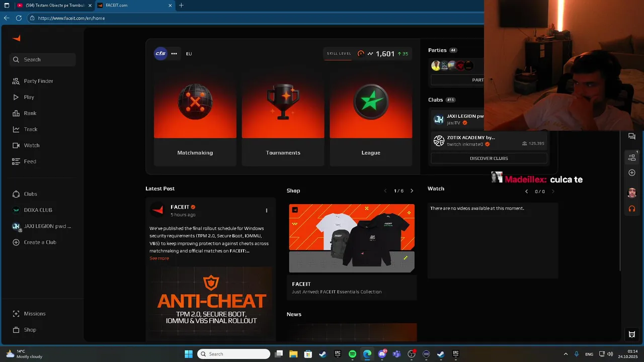Click the orange headset icon
The height and width of the screenshot is (362, 644).
[x=632, y=209]
